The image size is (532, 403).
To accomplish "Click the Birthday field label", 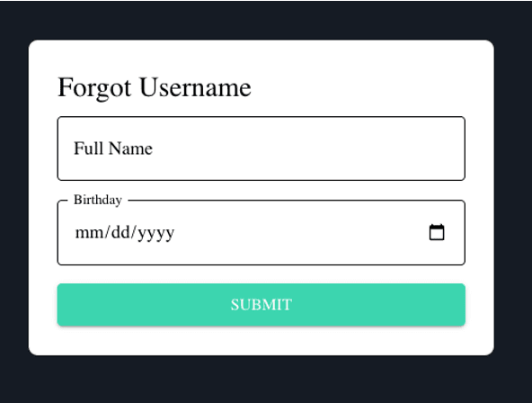I will pyautogui.click(x=98, y=200).
